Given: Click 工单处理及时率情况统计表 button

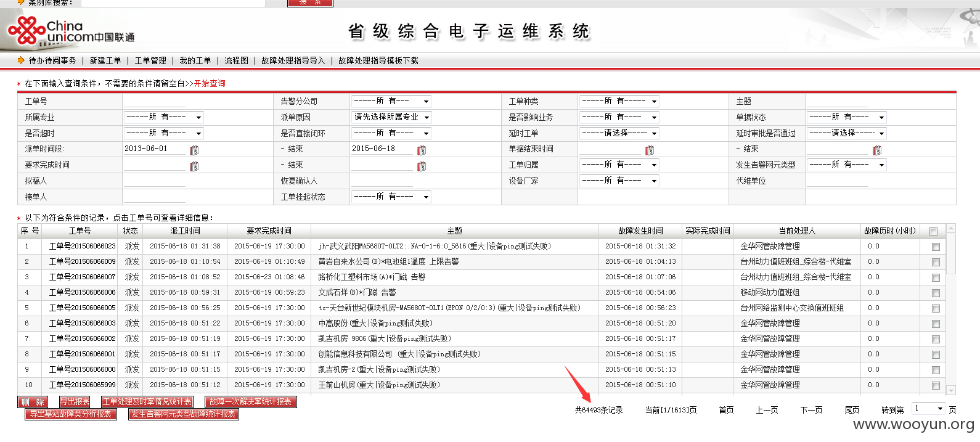Looking at the screenshot, I should tap(147, 402).
